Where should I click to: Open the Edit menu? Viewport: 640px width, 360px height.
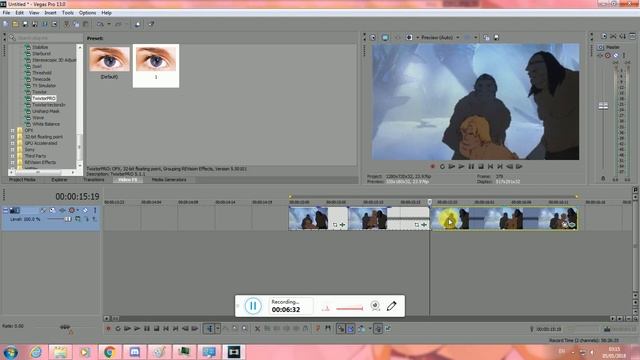[x=19, y=13]
